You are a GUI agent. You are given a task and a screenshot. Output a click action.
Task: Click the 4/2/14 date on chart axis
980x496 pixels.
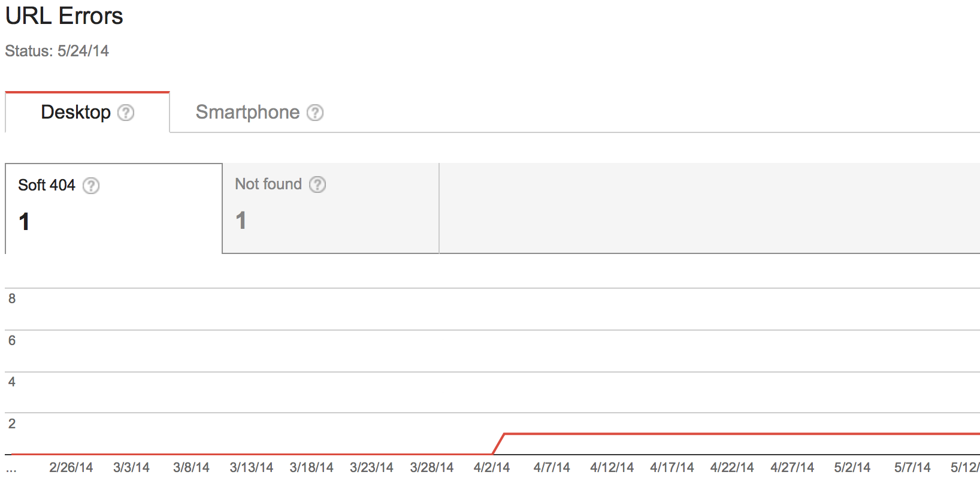492,467
